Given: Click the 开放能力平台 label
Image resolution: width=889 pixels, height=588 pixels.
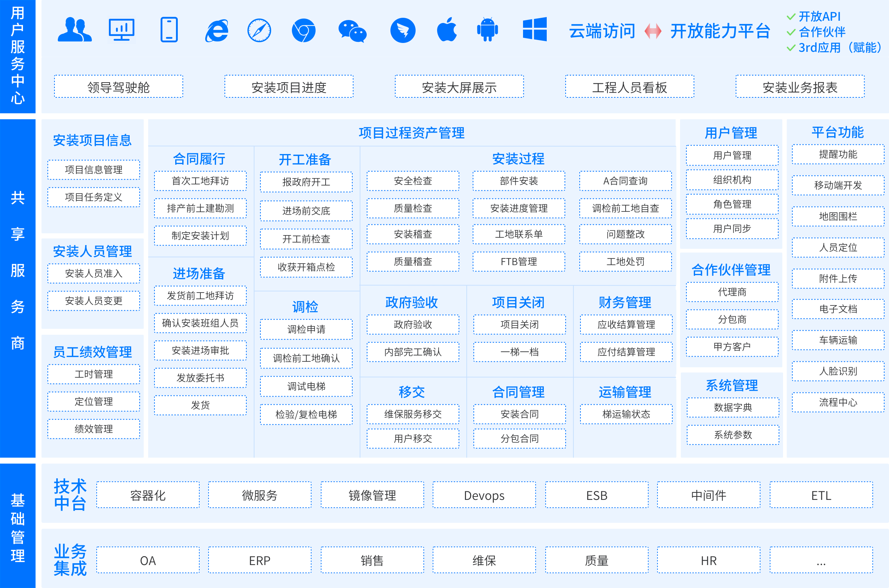Looking at the screenshot, I should point(720,31).
